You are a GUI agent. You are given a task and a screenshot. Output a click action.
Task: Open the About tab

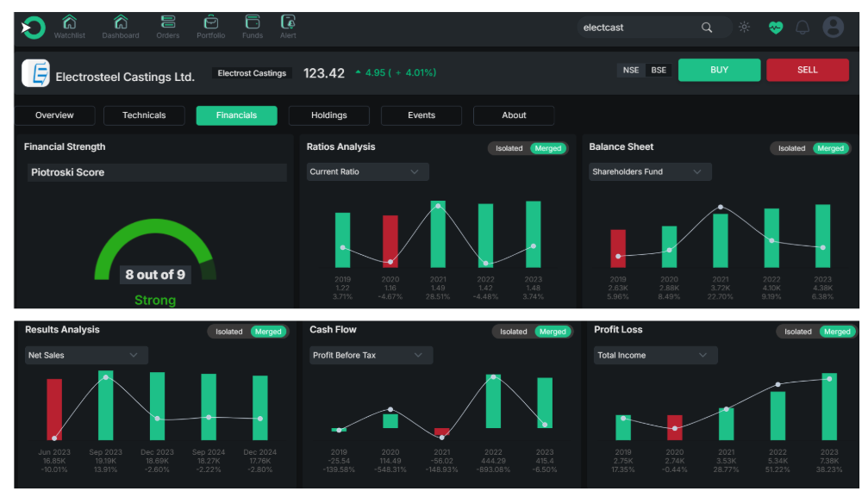pos(514,115)
